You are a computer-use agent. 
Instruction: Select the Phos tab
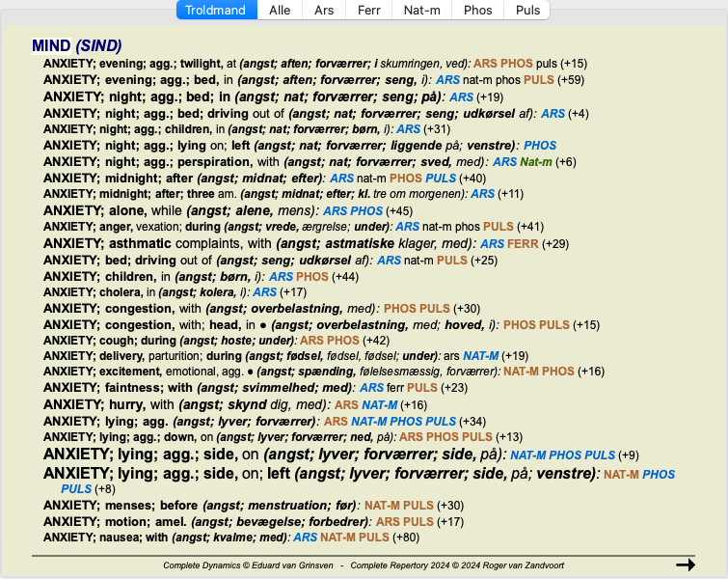pyautogui.click(x=477, y=10)
